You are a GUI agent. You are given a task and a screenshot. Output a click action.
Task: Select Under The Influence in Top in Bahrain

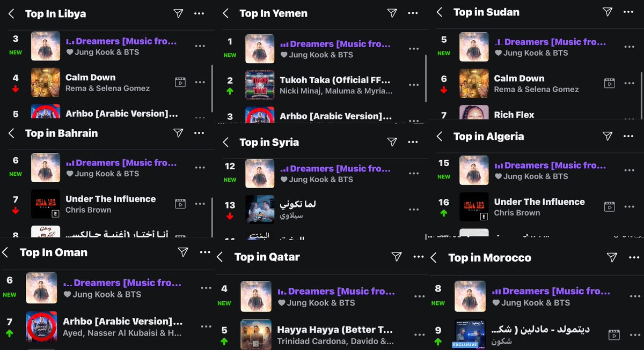[111, 199]
